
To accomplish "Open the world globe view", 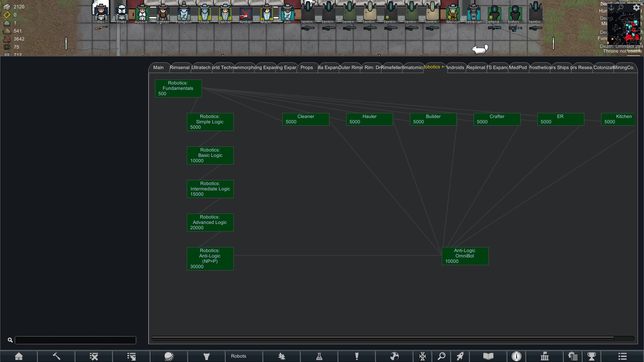I will 394,356.
